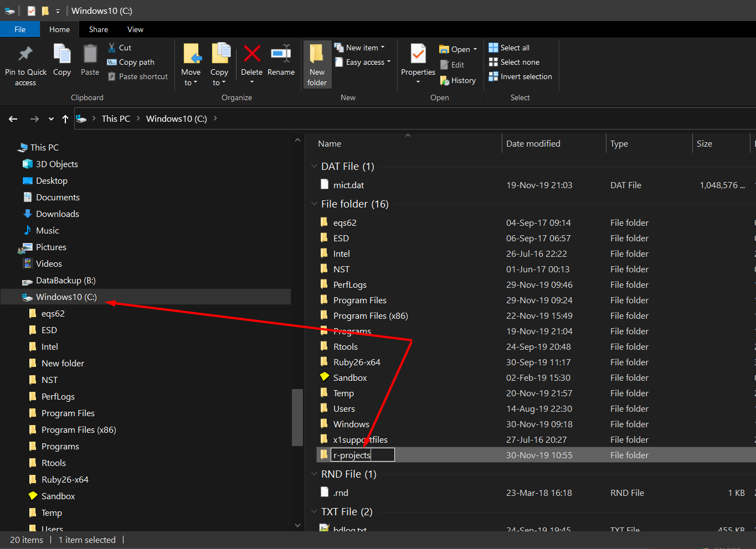Expand breadcrumb arrow after Windows10 (C:)
Image resolution: width=756 pixels, height=549 pixels.
point(215,118)
